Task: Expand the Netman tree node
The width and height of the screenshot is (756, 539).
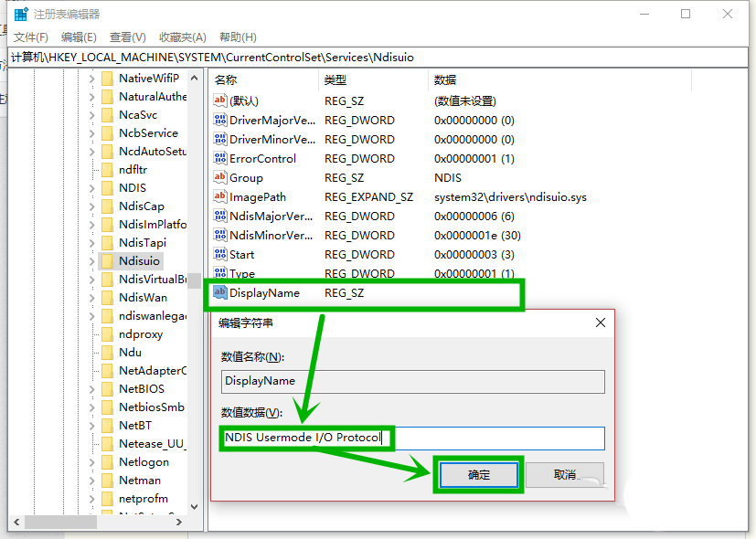Action: (91, 481)
